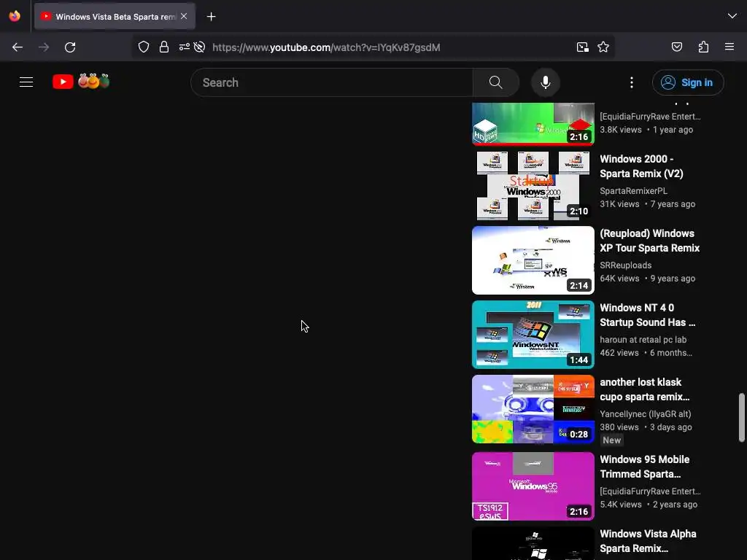
Task: Sign in to YouTube
Action: pyautogui.click(x=687, y=82)
